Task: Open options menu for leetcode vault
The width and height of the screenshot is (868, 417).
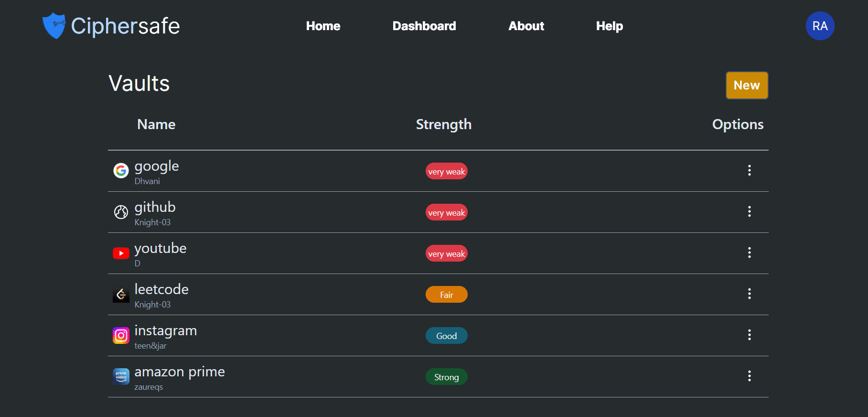Action: 749,294
